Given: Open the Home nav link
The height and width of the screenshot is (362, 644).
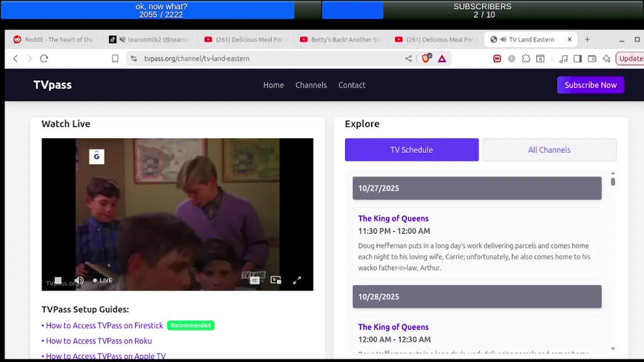Looking at the screenshot, I should pyautogui.click(x=273, y=85).
